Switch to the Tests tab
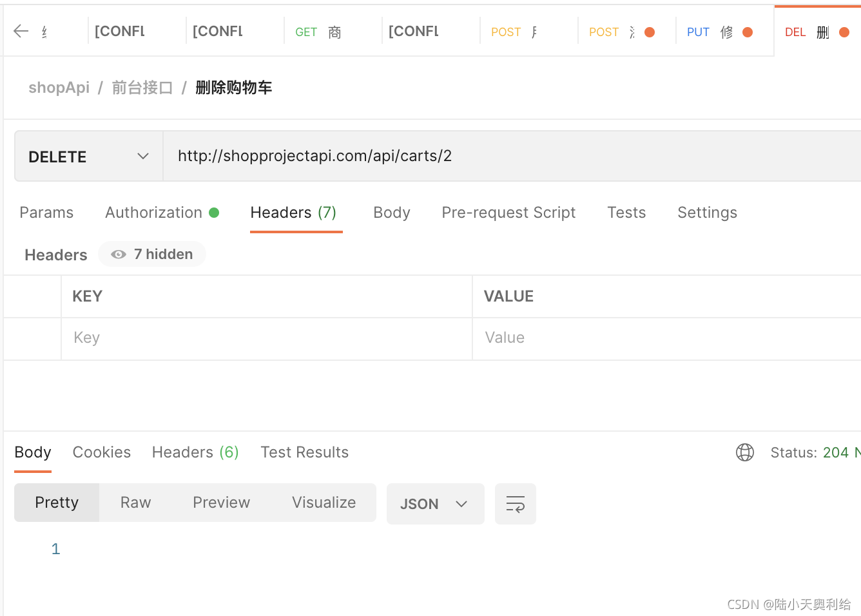 click(x=626, y=213)
